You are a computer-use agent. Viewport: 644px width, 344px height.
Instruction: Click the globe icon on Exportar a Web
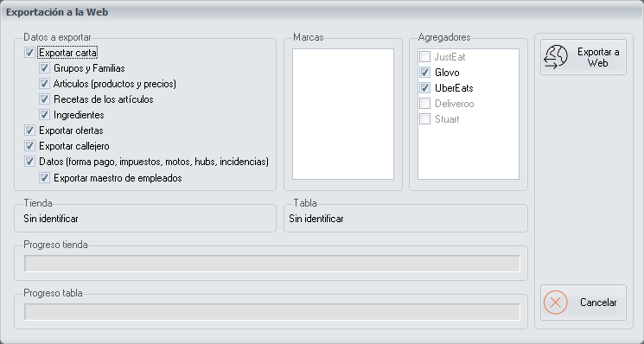click(x=556, y=57)
